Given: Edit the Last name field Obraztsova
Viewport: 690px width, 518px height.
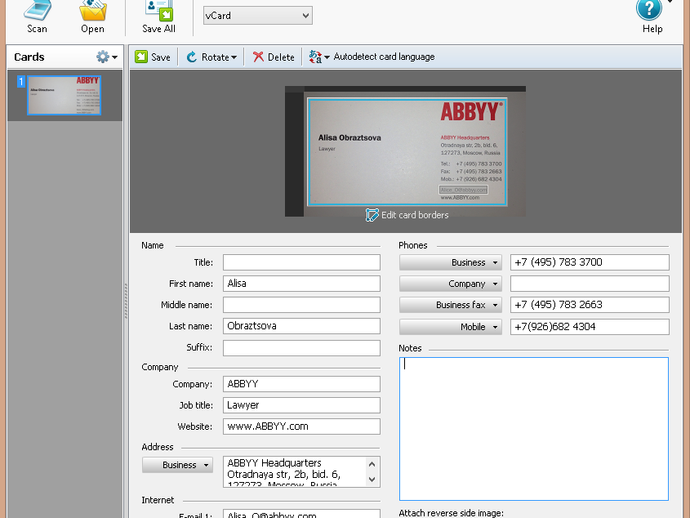Looking at the screenshot, I should [301, 326].
